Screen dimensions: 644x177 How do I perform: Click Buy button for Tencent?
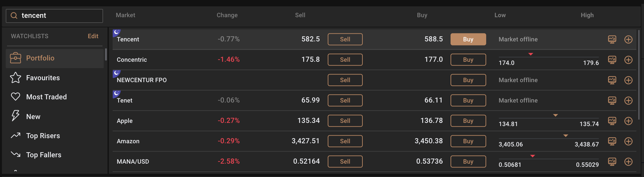(x=468, y=39)
